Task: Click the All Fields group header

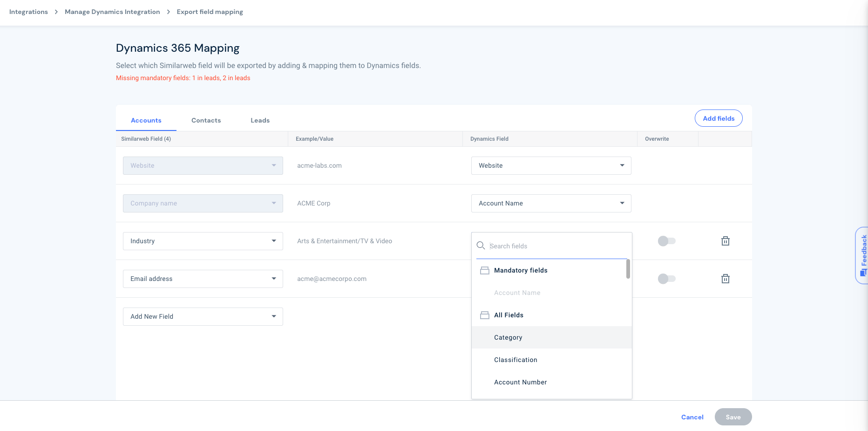Action: click(x=552, y=315)
